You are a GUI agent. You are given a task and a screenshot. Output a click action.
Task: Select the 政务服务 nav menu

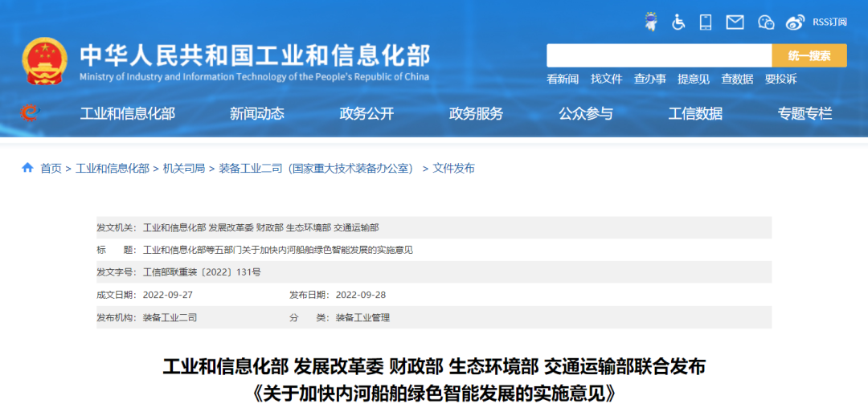click(476, 114)
